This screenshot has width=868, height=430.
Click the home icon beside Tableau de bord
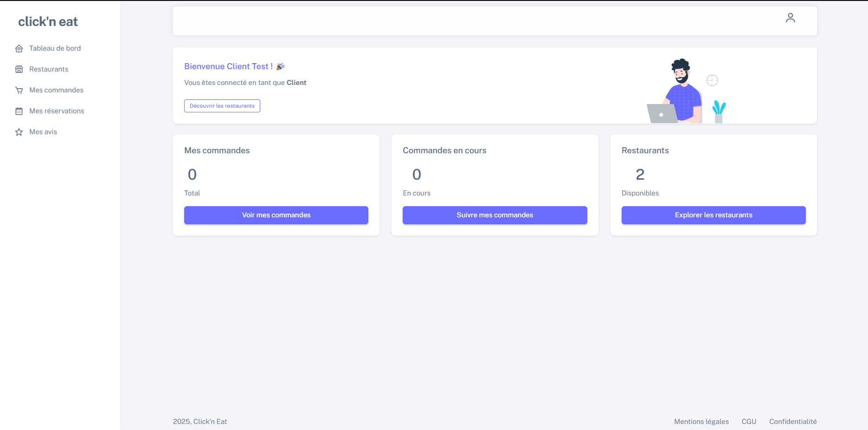click(19, 49)
